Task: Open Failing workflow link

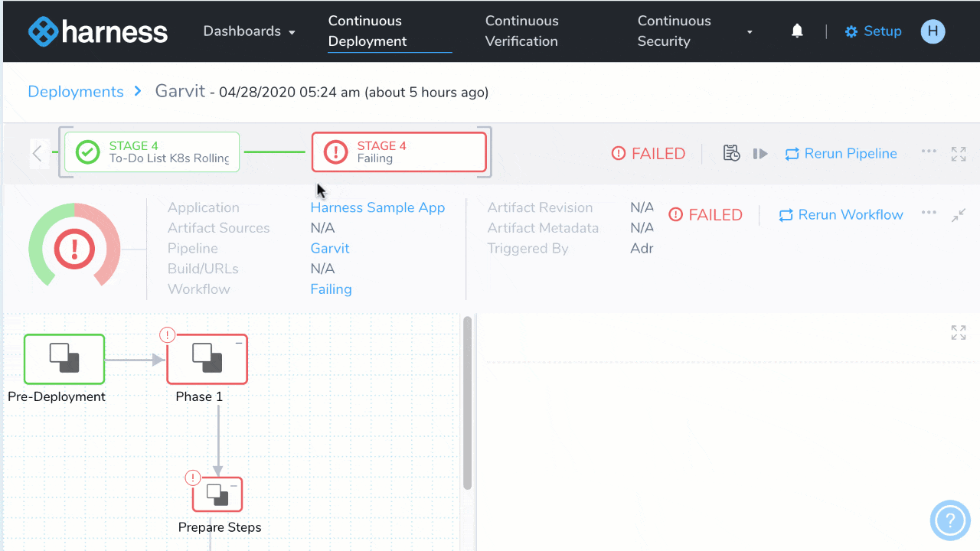Action: tap(331, 289)
